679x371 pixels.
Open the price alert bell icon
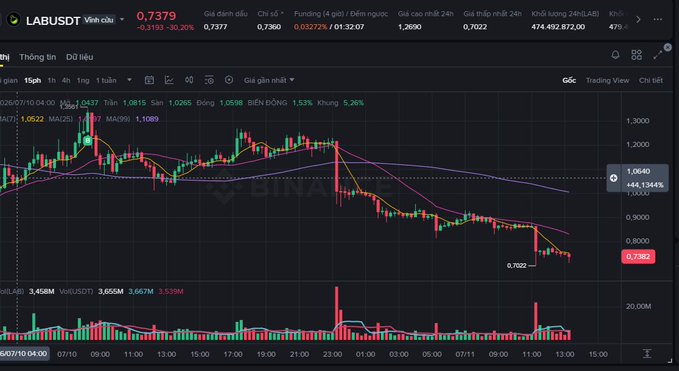[615, 55]
